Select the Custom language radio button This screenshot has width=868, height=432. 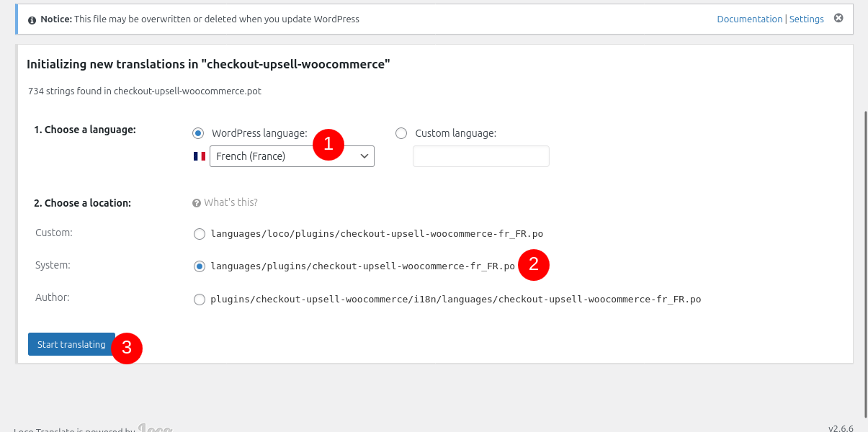(401, 133)
